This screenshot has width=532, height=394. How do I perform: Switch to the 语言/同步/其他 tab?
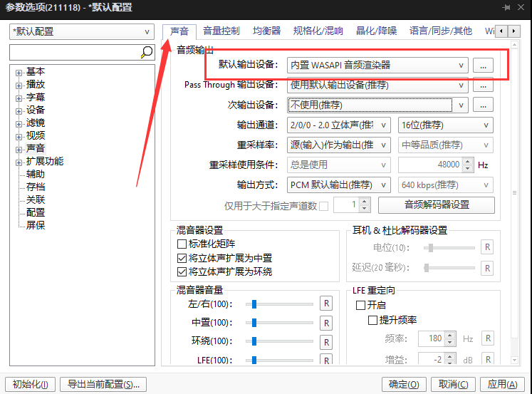coord(440,31)
